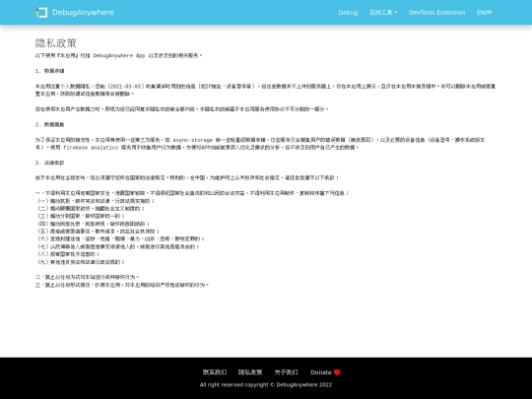Open 关于我们 footer link
Viewport: 532px width, 399px height.
click(x=286, y=372)
